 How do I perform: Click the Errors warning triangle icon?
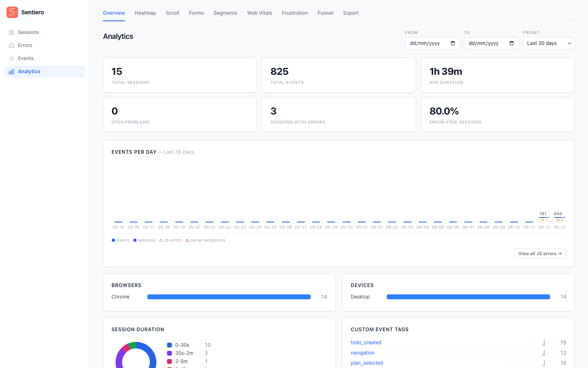point(11,45)
